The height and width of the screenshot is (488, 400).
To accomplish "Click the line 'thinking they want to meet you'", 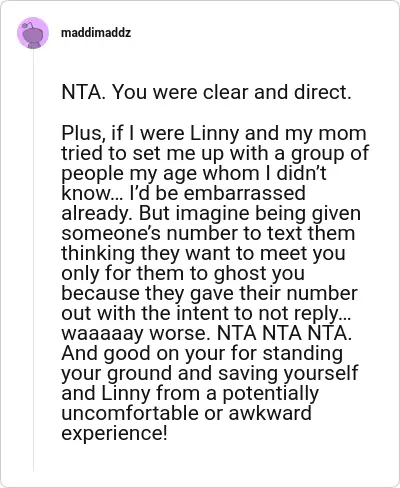I will point(203,253).
